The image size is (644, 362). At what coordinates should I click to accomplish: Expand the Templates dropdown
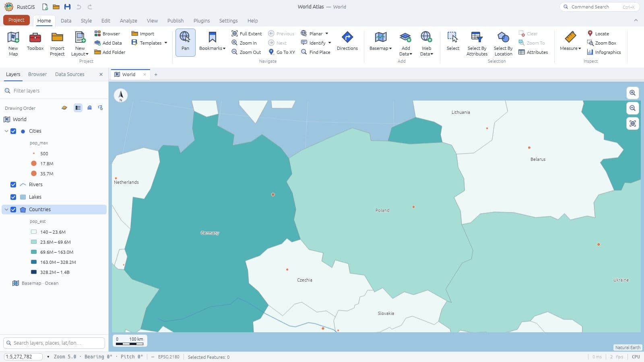pyautogui.click(x=165, y=43)
